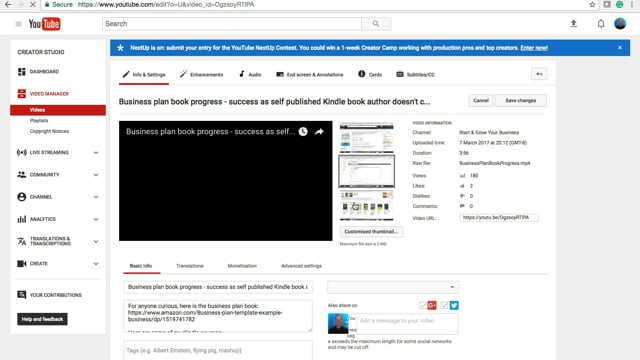Open the notifications bell
This screenshot has height=360, width=640.
pos(601,24)
